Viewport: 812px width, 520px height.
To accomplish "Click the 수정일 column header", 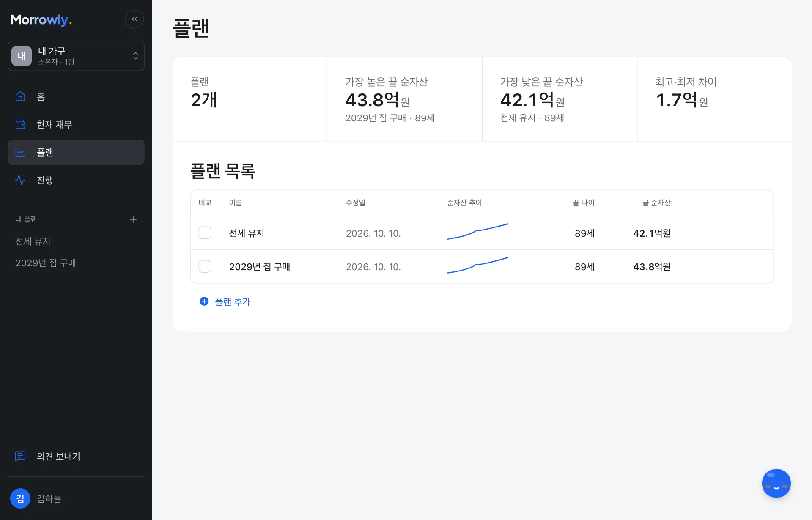I will [356, 203].
